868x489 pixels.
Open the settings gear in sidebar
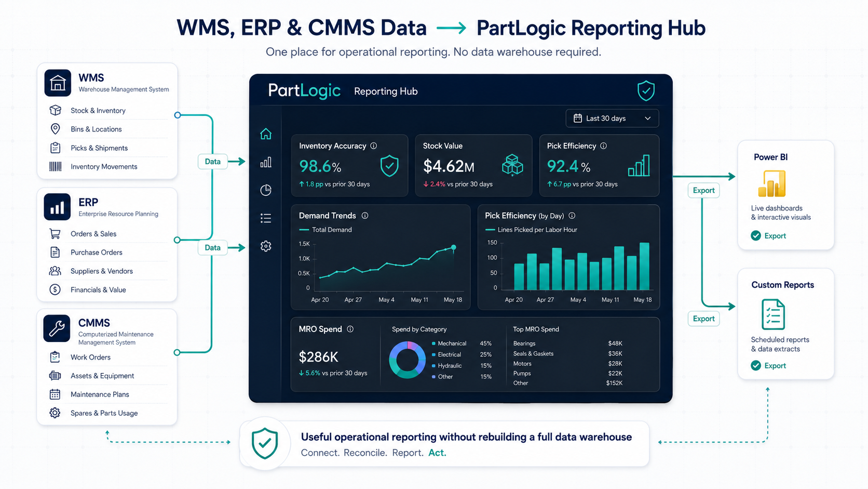(x=266, y=246)
